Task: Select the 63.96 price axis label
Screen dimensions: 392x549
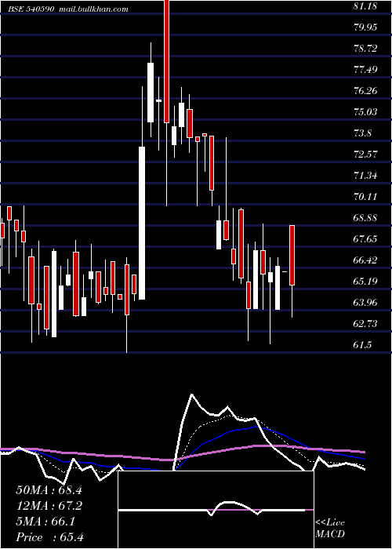Action: click(x=365, y=303)
